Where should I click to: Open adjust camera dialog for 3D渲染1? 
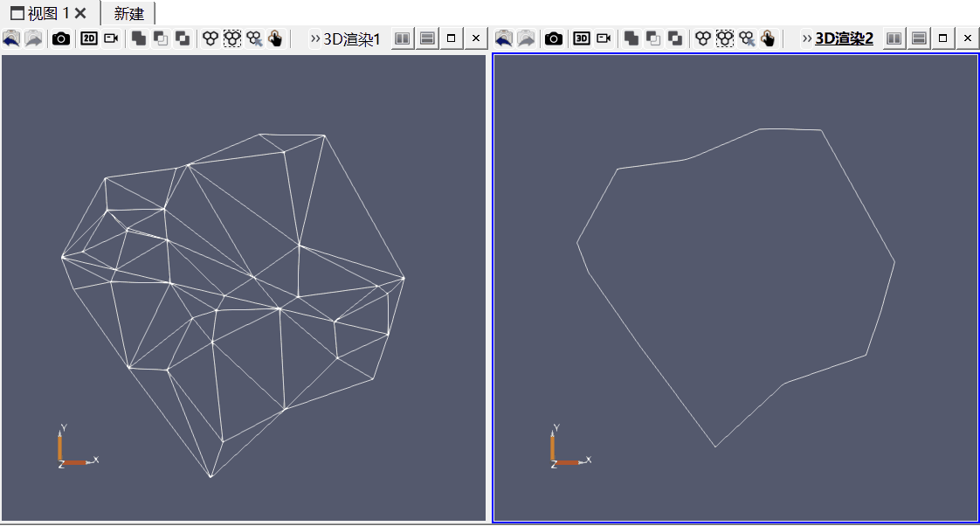[111, 38]
